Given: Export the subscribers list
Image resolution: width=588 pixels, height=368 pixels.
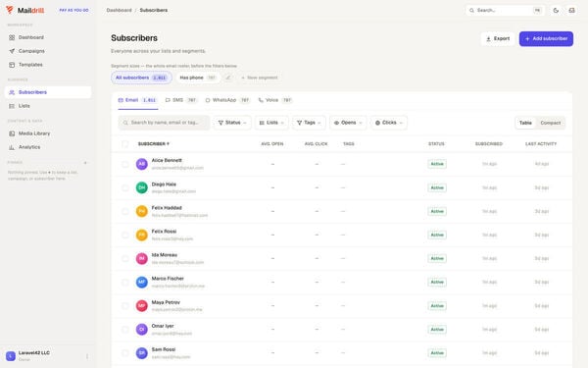Looking at the screenshot, I should [x=498, y=38].
